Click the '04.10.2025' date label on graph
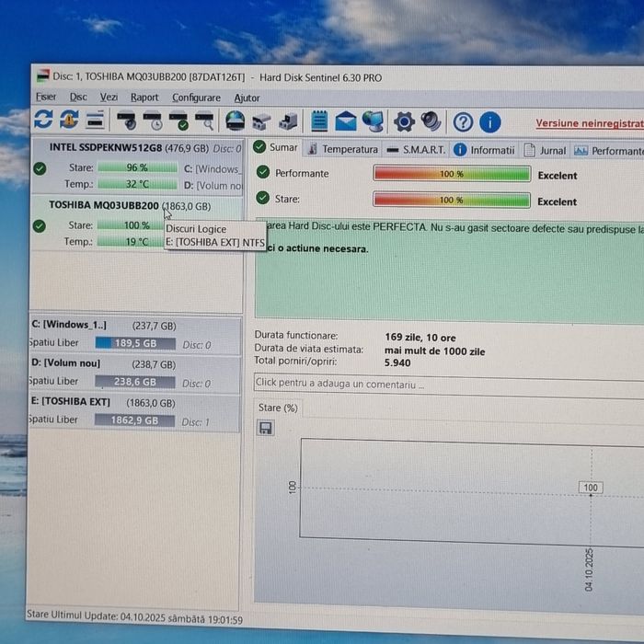Image resolution: width=644 pixels, height=644 pixels. pos(589,569)
